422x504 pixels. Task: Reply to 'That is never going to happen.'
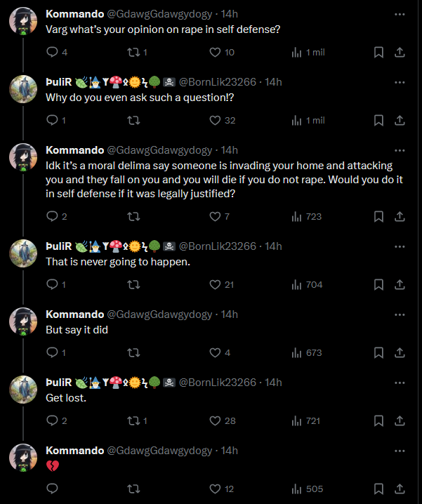pos(56,284)
